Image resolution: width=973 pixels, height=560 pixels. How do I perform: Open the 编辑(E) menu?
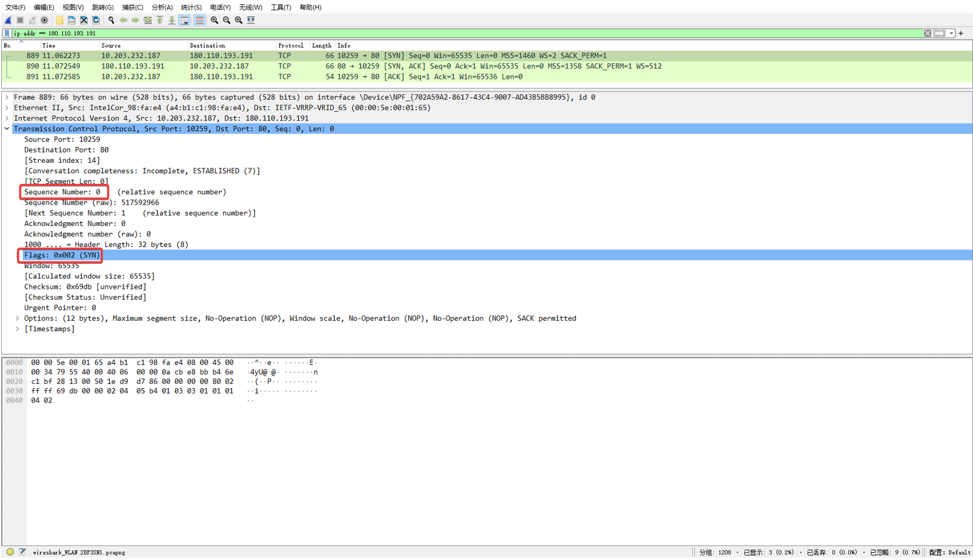(44, 7)
